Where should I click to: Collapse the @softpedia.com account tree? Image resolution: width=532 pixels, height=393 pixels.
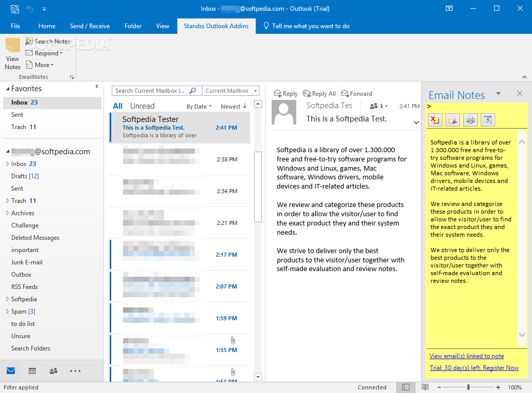click(x=8, y=152)
